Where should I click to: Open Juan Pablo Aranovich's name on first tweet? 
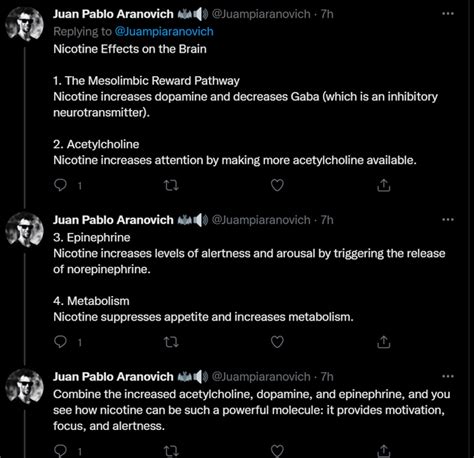coord(113,14)
